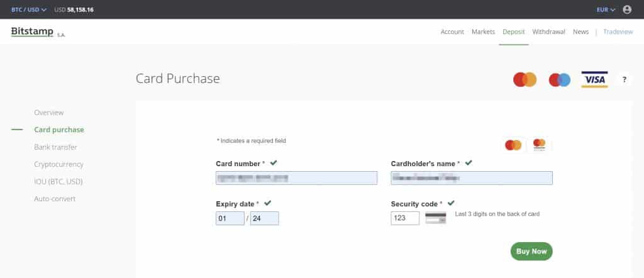Click the small Mastercard icon above the form

pyautogui.click(x=513, y=145)
